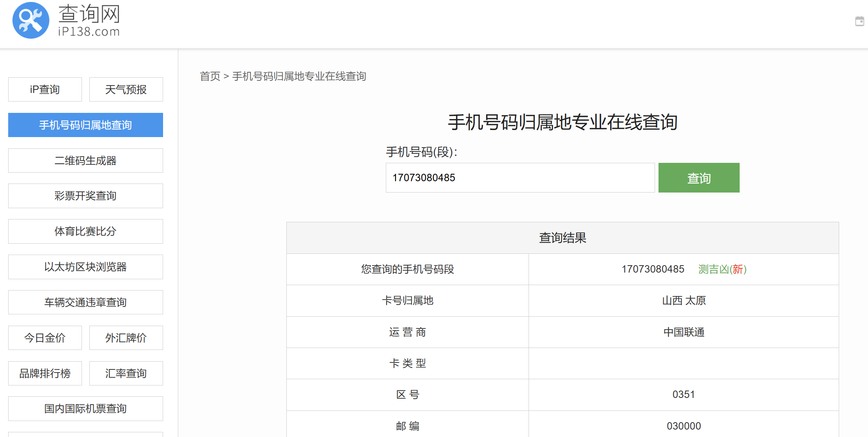The height and width of the screenshot is (437, 868).
Task: Go to 国内国际机票查询
Action: 85,408
